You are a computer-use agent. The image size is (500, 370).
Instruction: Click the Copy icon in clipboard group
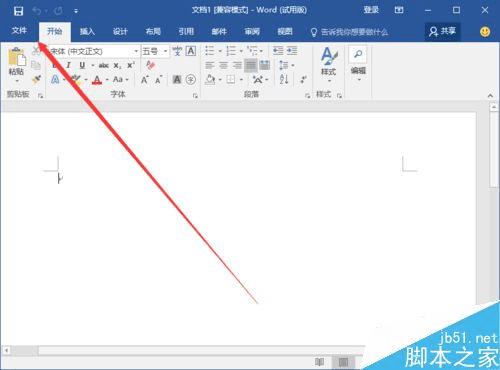coord(36,65)
